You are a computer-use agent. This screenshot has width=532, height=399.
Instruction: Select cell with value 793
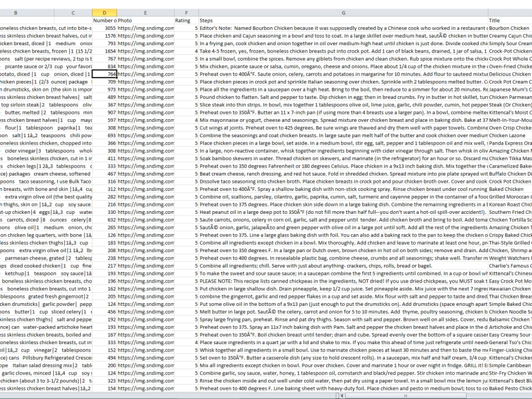pos(104,44)
